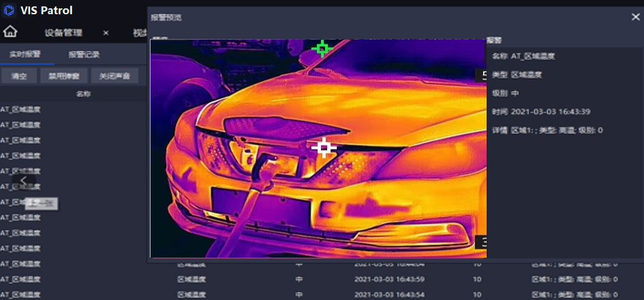Image resolution: width=644 pixels, height=300 pixels.
Task: Switch to the 实时报警 tab
Action: tap(25, 54)
